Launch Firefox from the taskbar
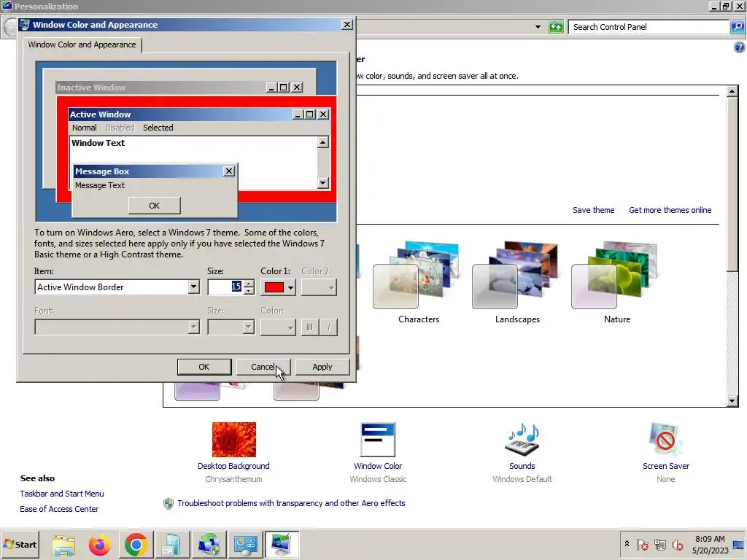 point(99,544)
